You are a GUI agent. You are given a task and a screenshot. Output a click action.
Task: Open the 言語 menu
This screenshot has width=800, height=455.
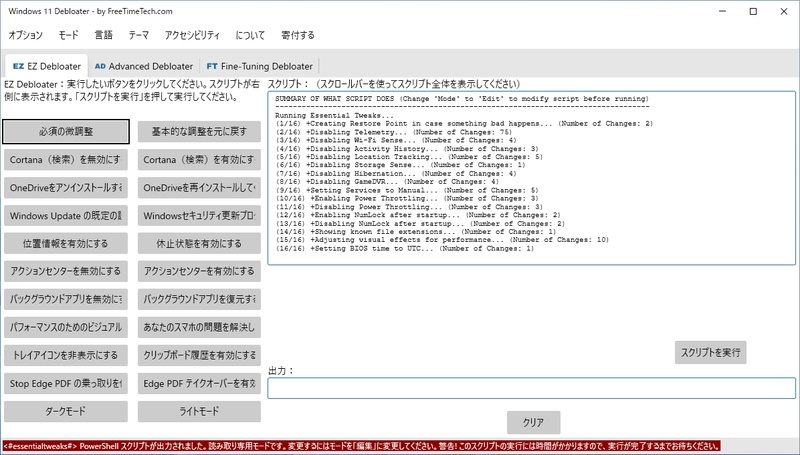pyautogui.click(x=104, y=35)
